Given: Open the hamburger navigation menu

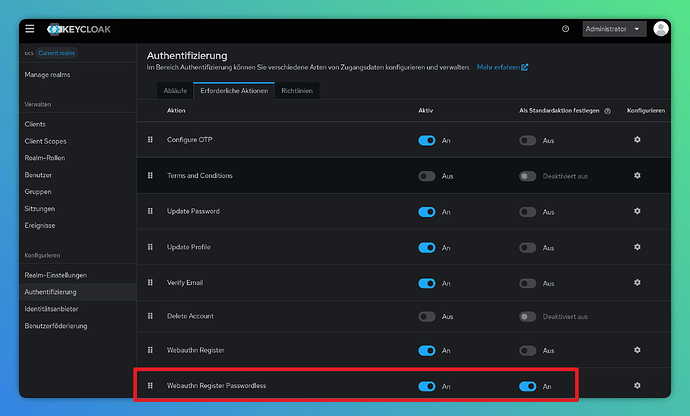Looking at the screenshot, I should point(30,29).
